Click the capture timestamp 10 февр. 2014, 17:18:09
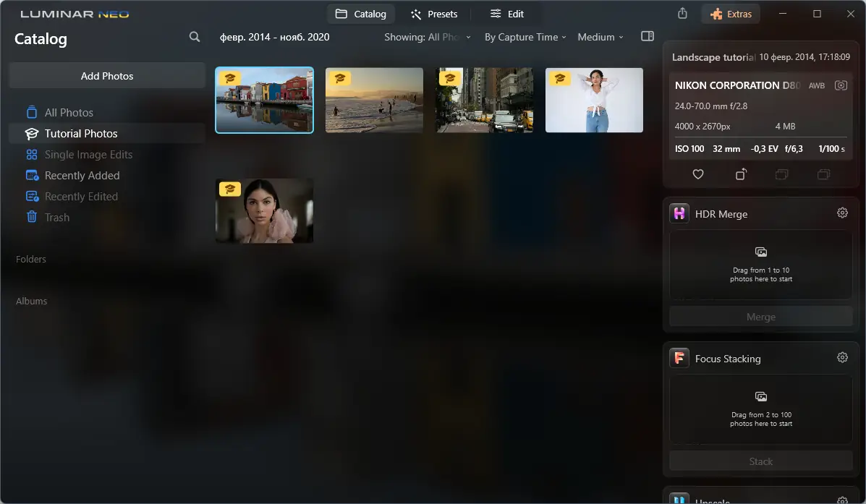 [x=805, y=57]
